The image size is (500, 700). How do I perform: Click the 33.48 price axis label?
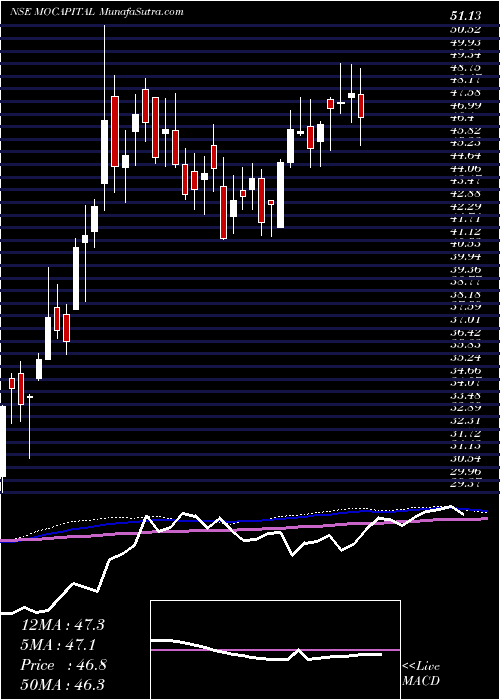coord(465,396)
